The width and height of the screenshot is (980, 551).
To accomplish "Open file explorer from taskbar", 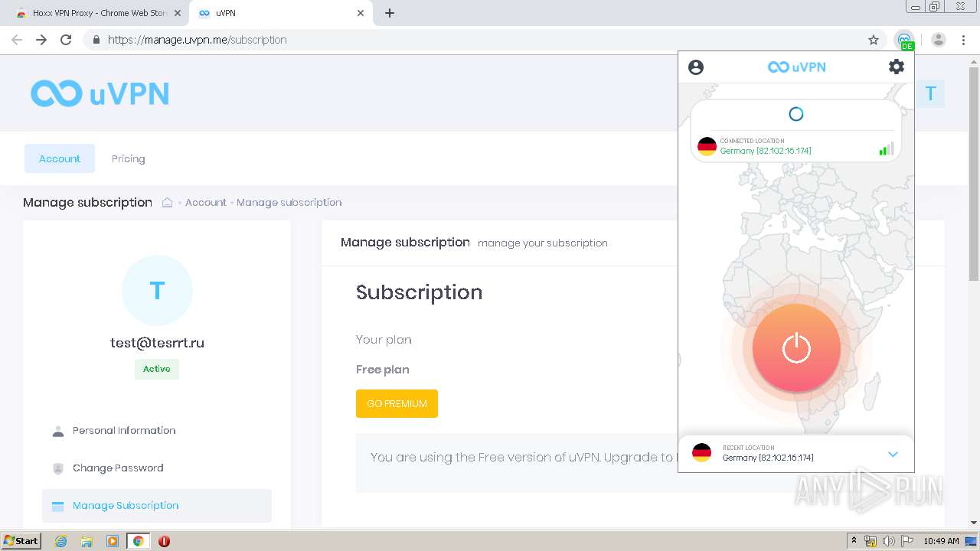I will coord(87,541).
